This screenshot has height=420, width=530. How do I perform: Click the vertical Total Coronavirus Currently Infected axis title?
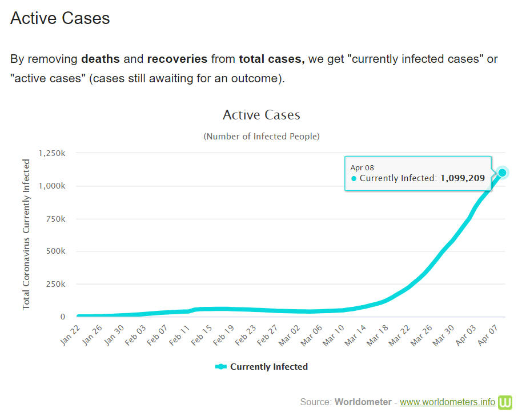coord(26,234)
